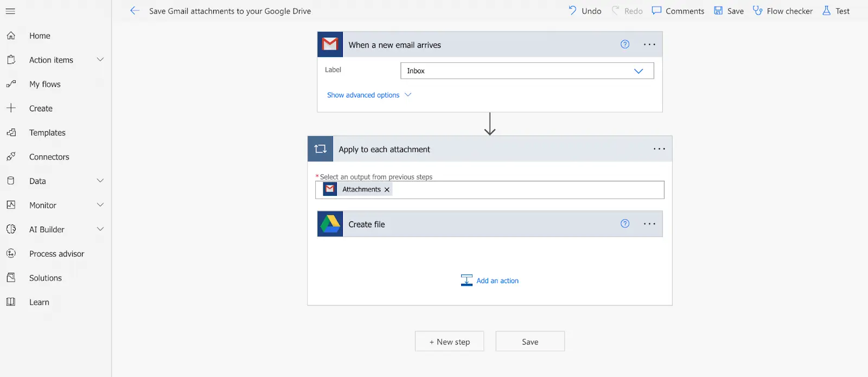Remove the Attachments token

point(387,190)
